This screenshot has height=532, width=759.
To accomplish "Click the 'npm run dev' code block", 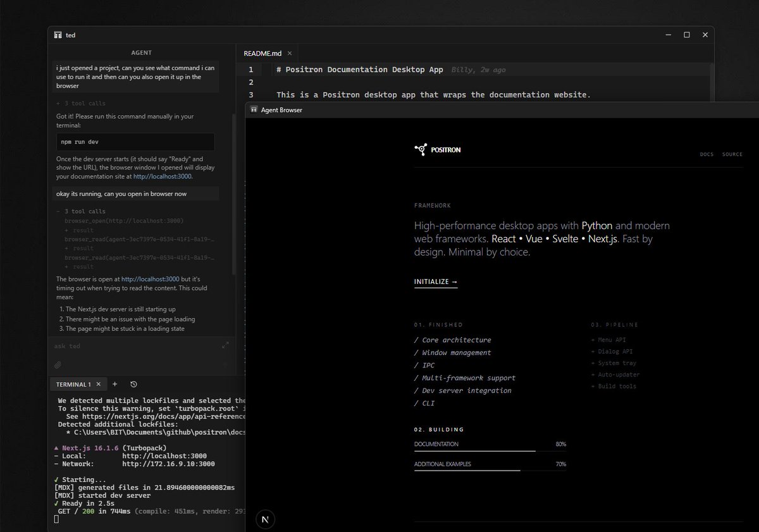I will coord(135,142).
